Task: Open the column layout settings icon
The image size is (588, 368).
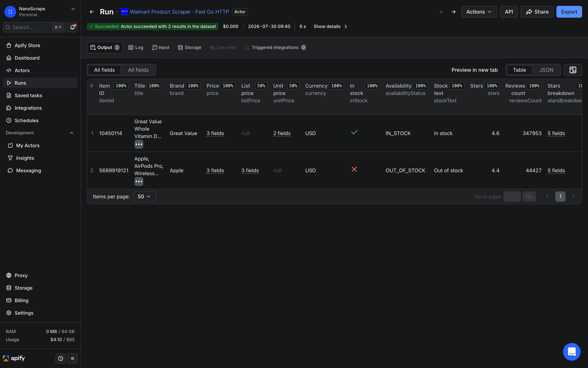Action: [573, 70]
